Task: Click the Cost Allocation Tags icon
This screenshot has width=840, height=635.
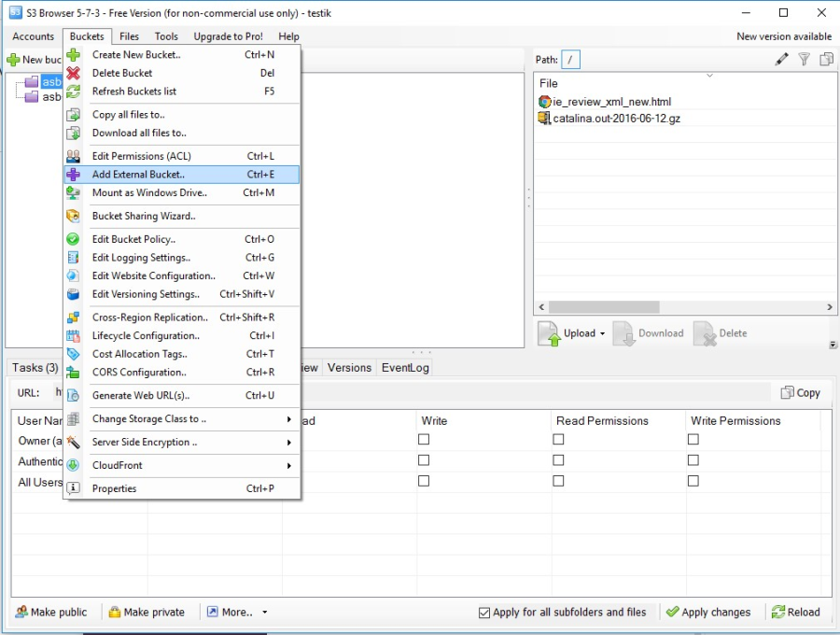Action: tap(74, 354)
